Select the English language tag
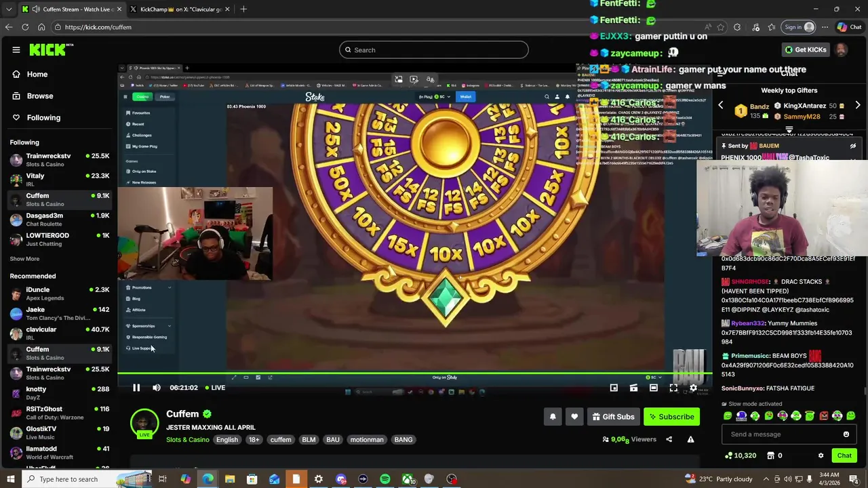This screenshot has height=488, width=868. (227, 440)
